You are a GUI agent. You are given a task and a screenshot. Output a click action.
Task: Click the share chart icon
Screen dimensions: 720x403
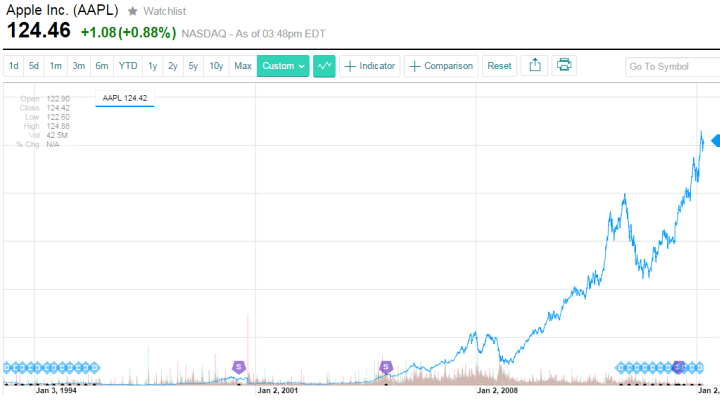[534, 66]
